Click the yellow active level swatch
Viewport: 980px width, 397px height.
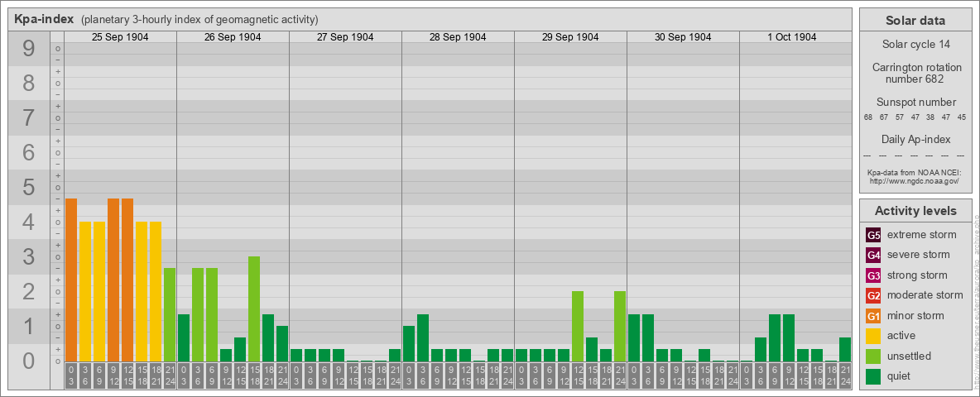[x=873, y=336]
